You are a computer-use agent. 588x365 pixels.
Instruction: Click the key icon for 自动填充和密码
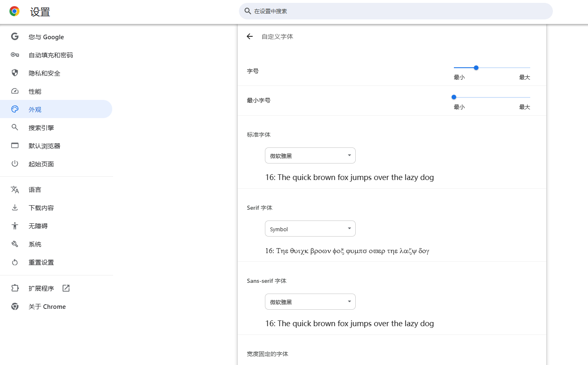pos(15,55)
